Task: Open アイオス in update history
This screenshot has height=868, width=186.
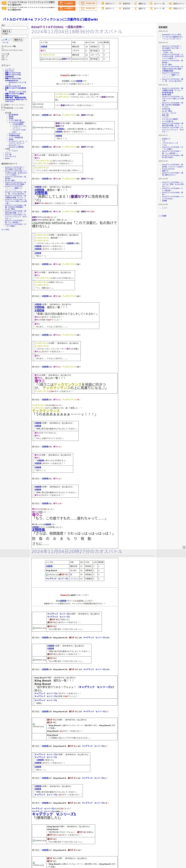Action: pos(165,107)
